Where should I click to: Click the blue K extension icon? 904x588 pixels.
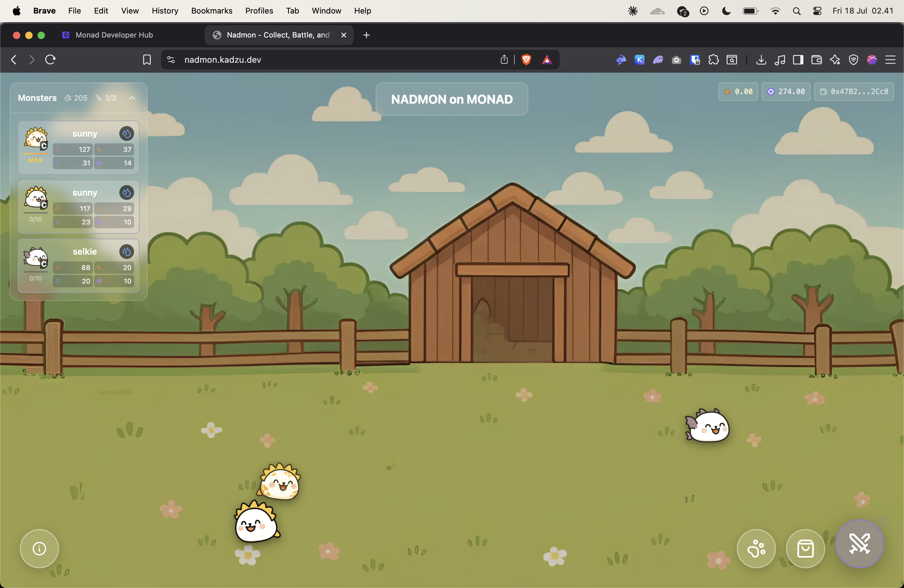[640, 60]
